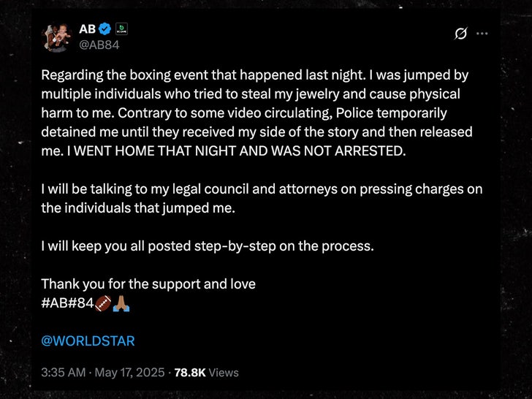
Task: Click the praying hands emoji
Action: [122, 304]
